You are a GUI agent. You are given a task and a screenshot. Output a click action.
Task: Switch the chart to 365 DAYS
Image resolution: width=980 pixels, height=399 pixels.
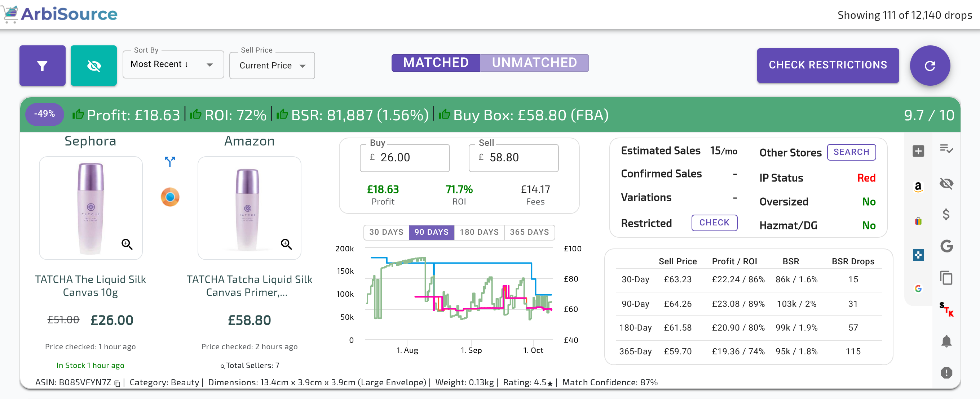click(x=529, y=232)
